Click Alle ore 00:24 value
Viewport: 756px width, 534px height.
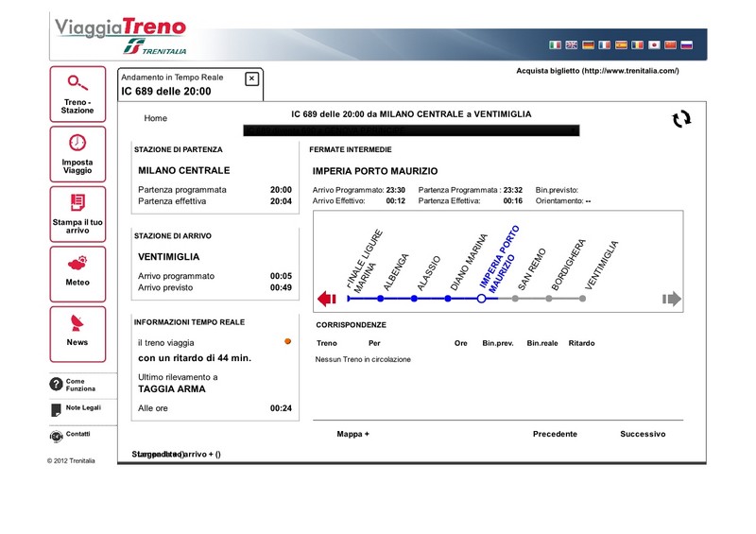[x=281, y=408]
